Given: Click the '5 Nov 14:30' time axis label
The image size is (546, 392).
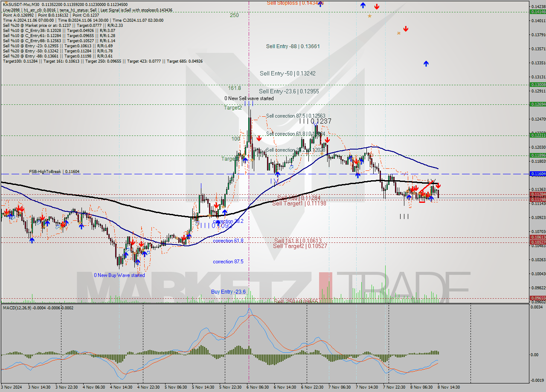Looking at the screenshot, I should pyautogui.click(x=203, y=387).
